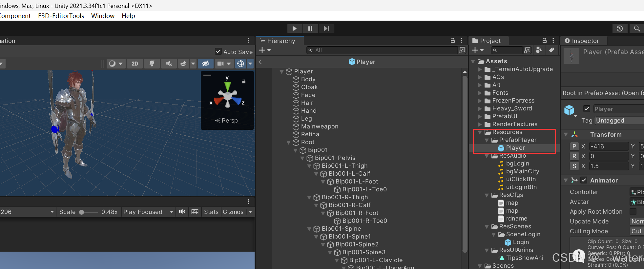Open the Scene gizmos dropdown arrow
The image size is (644, 269).
point(250,64)
